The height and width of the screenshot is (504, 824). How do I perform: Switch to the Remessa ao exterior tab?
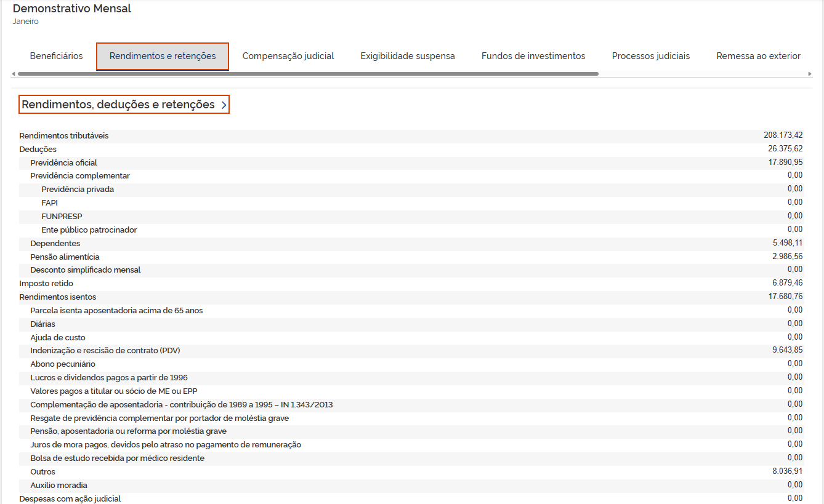coord(758,56)
